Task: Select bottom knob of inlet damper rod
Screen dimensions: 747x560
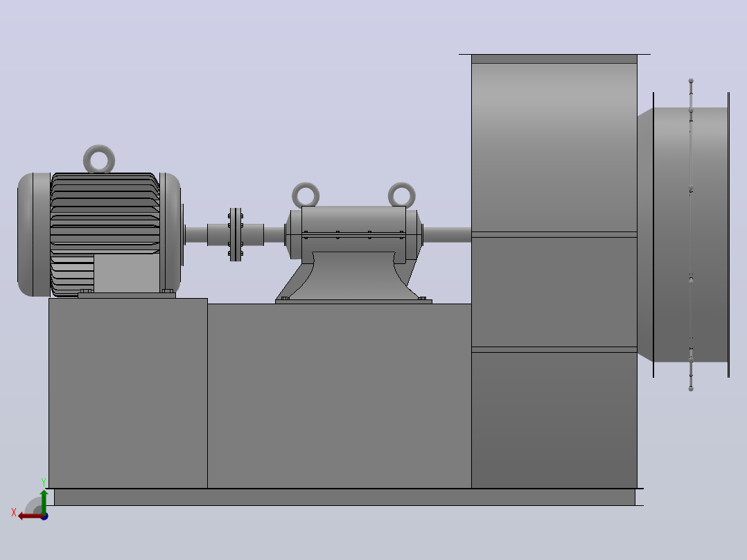Action: pos(691,389)
